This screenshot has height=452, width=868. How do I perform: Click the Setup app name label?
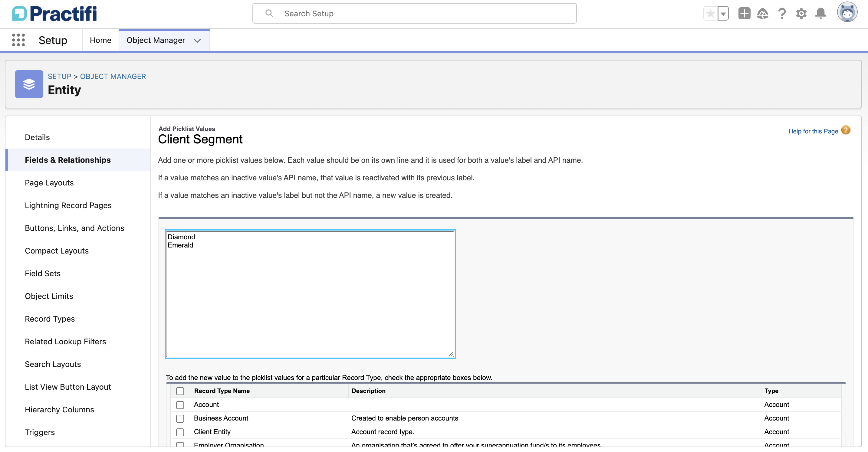click(53, 40)
